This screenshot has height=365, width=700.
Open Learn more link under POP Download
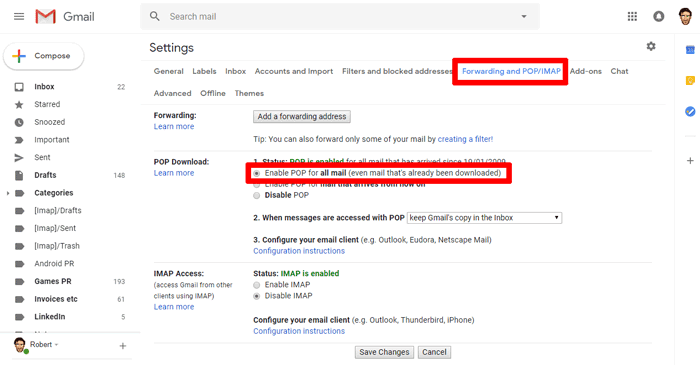pos(174,173)
